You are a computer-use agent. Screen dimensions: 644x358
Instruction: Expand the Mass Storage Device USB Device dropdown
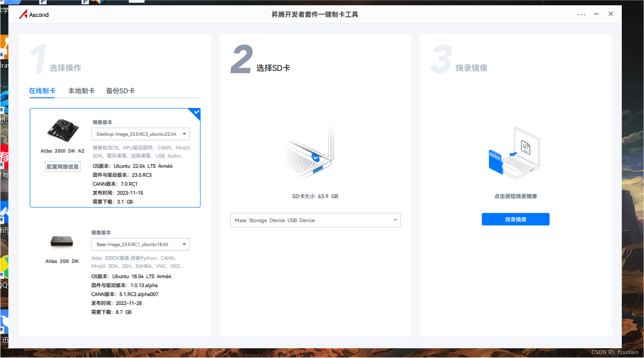[x=315, y=220]
